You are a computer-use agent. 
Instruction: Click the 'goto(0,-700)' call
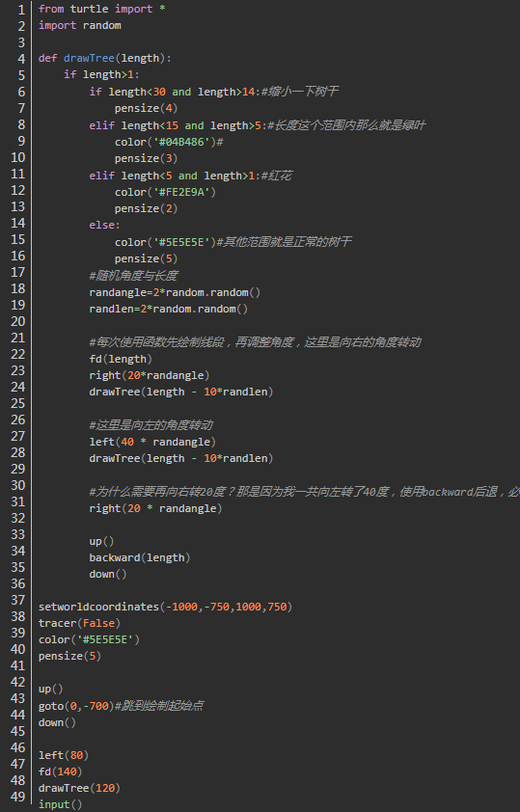(76, 706)
